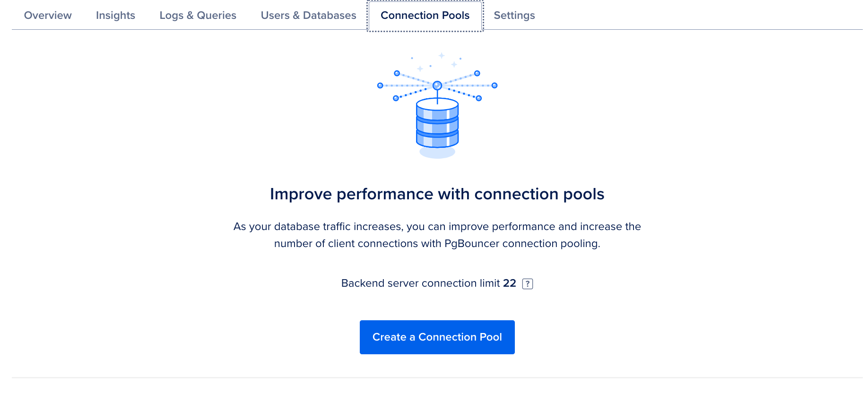868x393 pixels.
Task: Click the lower-right node of illustration
Action: (479, 98)
